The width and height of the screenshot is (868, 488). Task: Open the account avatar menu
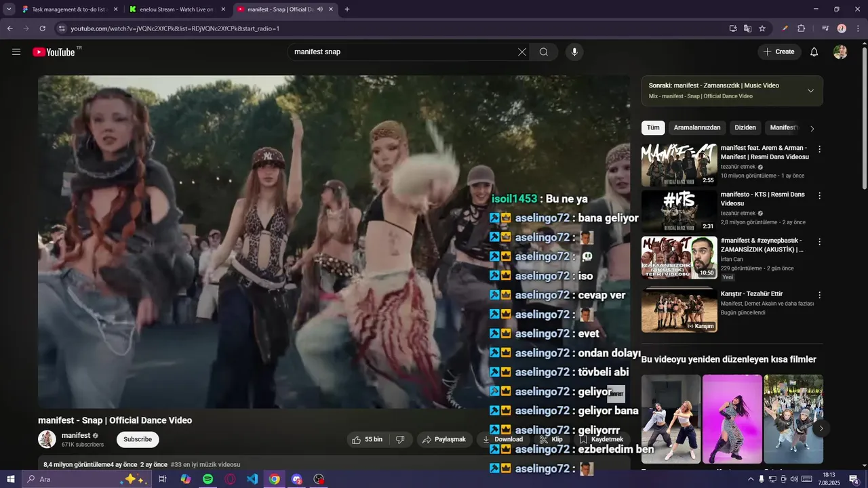click(x=840, y=52)
